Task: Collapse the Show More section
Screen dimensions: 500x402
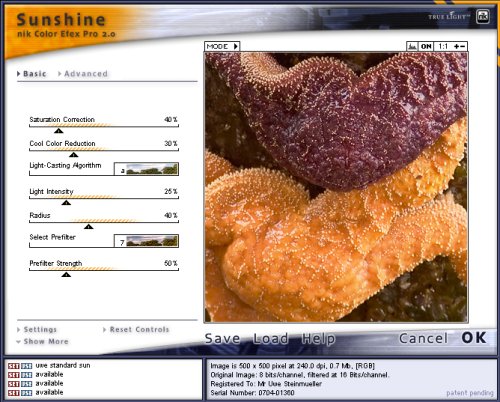Action: [x=42, y=341]
